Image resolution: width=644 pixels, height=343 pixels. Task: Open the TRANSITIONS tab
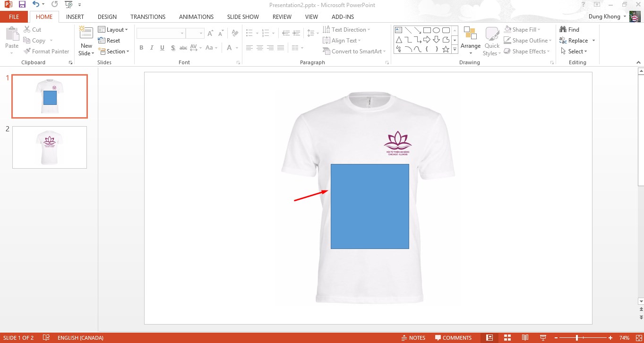click(148, 17)
